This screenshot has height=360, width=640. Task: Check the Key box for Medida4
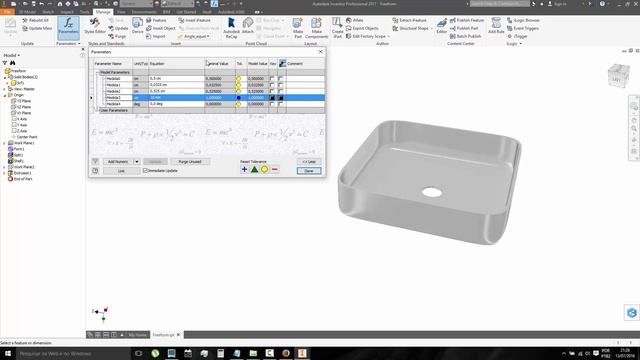[272, 104]
